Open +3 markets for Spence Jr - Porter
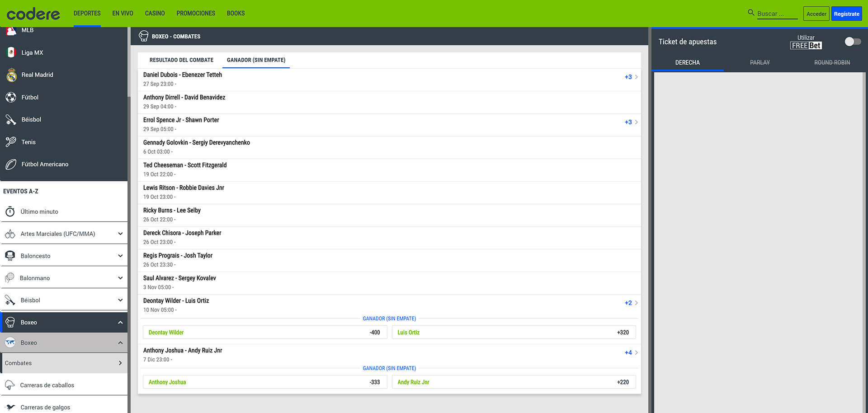 click(x=631, y=122)
